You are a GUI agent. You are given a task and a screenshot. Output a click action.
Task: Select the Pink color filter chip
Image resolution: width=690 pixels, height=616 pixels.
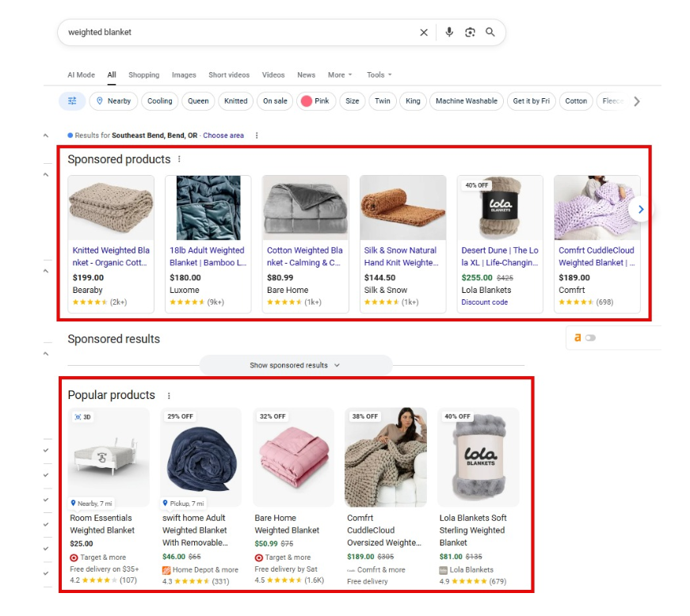(315, 101)
